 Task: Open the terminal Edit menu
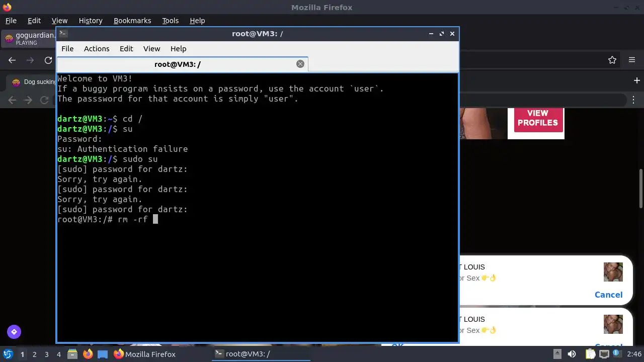(x=126, y=49)
